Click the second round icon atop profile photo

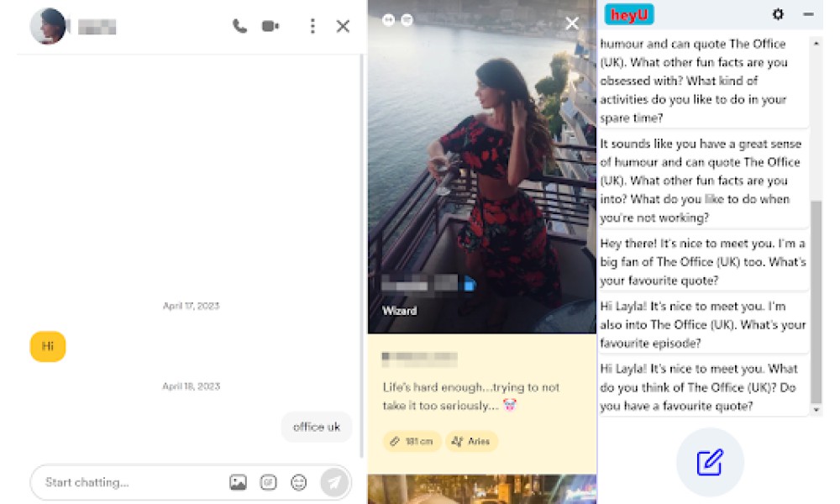407,20
